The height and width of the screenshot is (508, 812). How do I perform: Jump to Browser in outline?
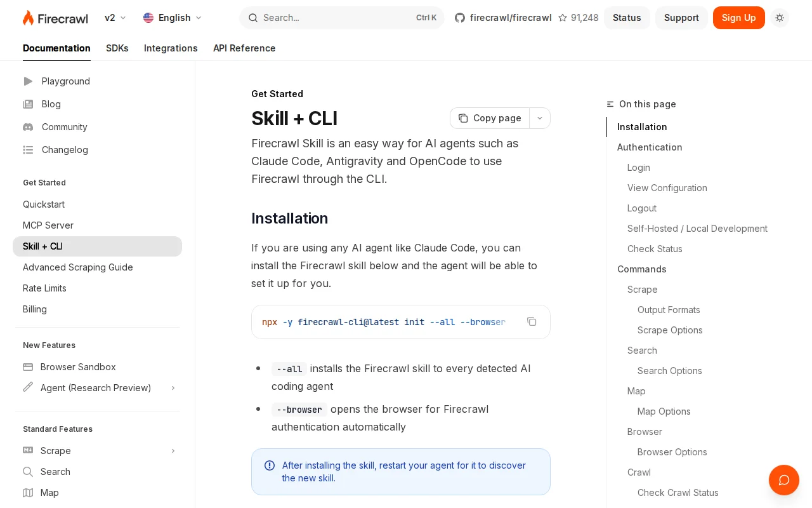pos(645,432)
